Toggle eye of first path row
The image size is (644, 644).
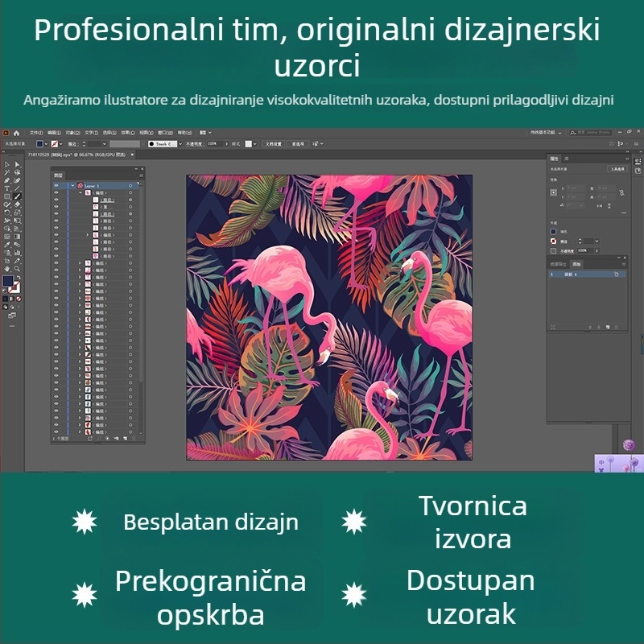[x=56, y=200]
